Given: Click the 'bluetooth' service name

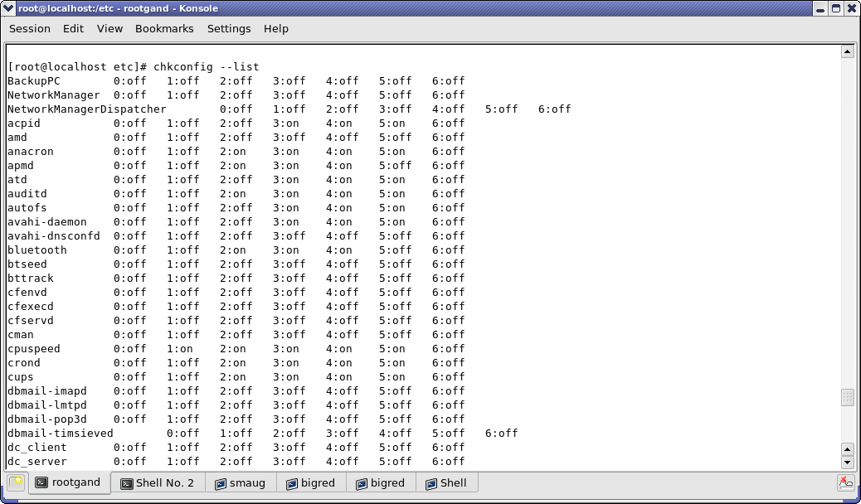Looking at the screenshot, I should coord(36,250).
